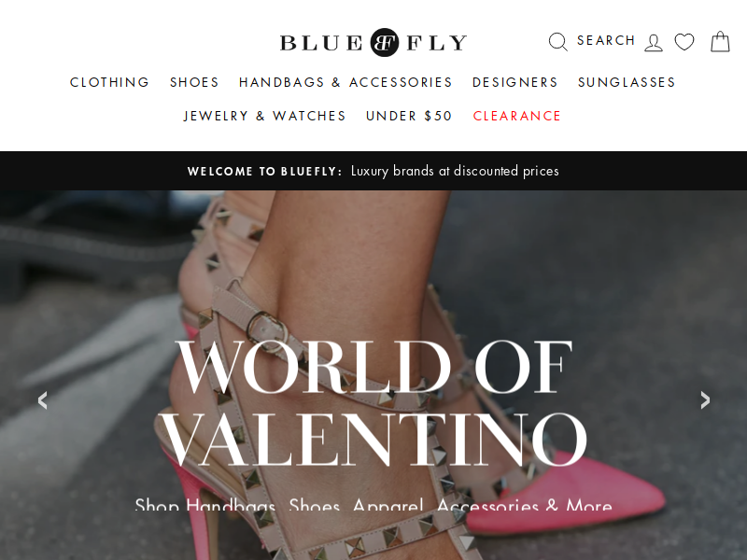Open the Clothing menu

[x=109, y=82]
